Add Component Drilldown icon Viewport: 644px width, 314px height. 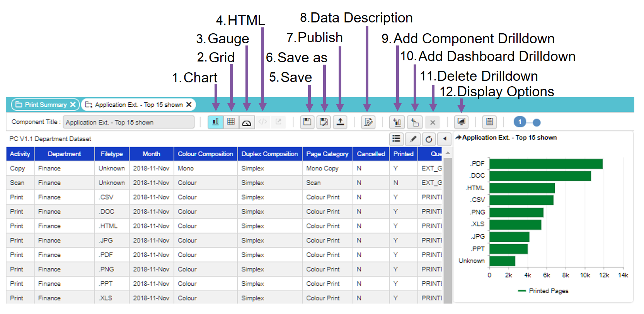(x=397, y=122)
